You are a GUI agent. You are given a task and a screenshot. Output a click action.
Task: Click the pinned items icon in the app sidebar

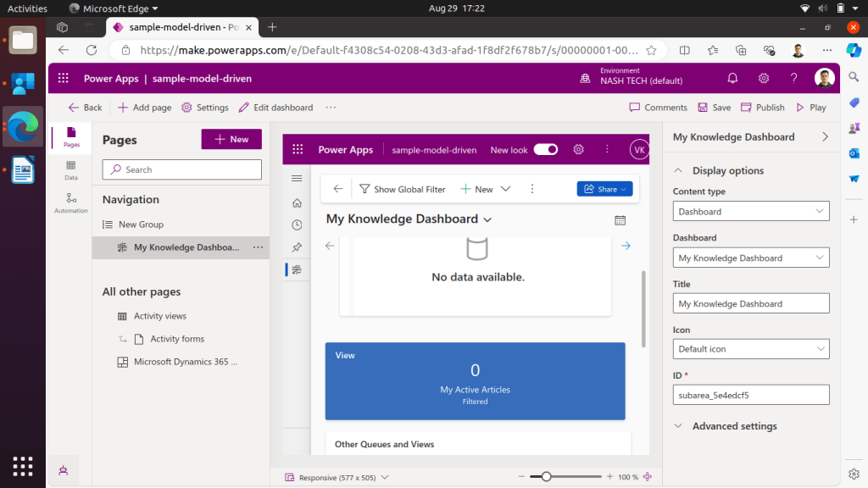click(296, 247)
